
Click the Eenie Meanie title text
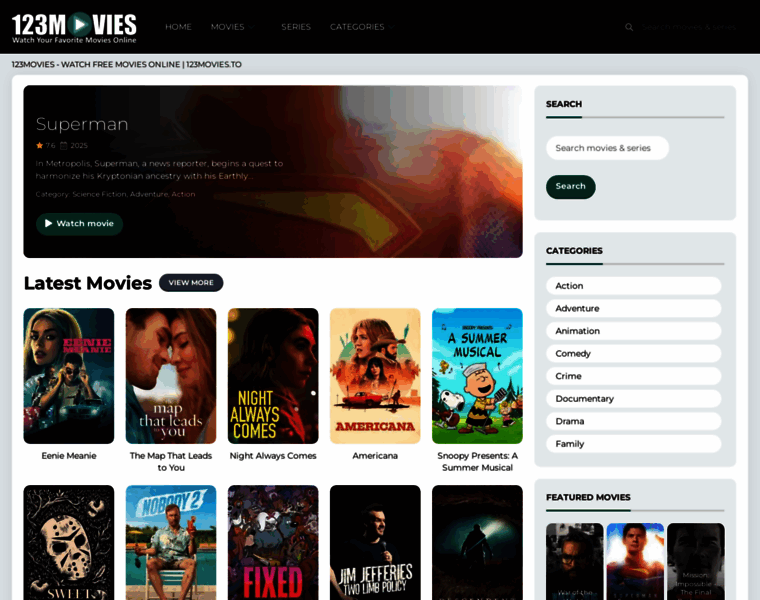[69, 456]
